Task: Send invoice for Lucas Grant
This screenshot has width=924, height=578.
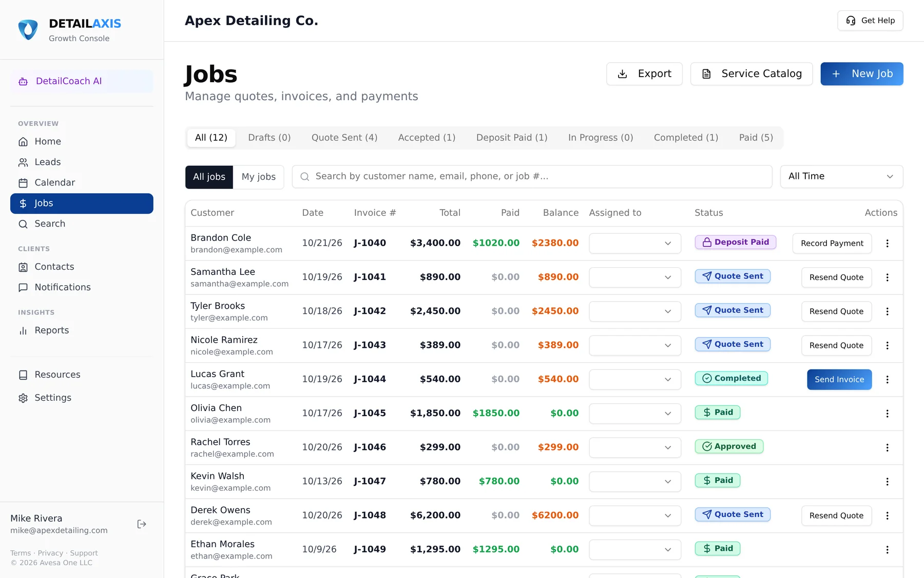Action: point(839,380)
